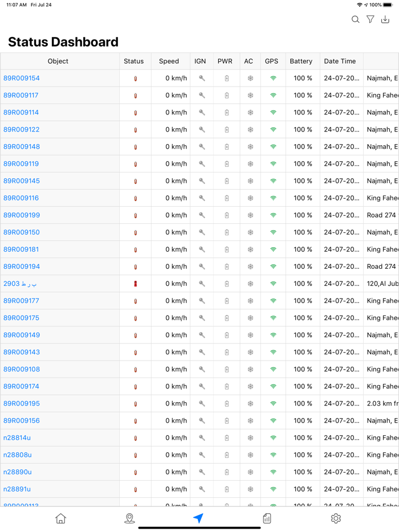Open the Arabic-named object 2903
Image resolution: width=399 pixels, height=532 pixels.
(20, 284)
